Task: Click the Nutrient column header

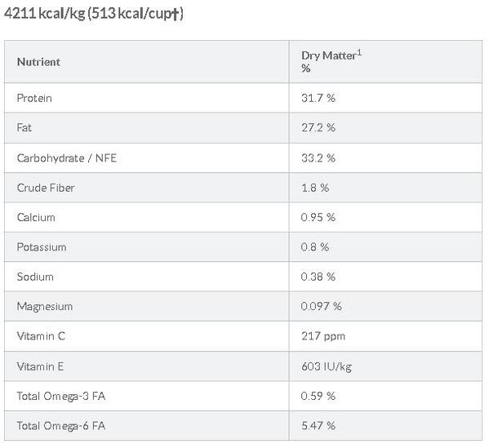Action: tap(38, 62)
